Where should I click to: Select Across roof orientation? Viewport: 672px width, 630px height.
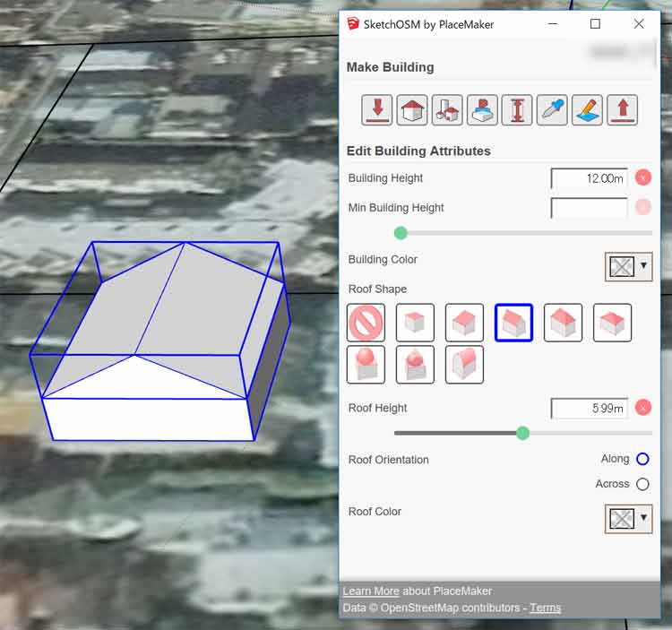tap(642, 484)
